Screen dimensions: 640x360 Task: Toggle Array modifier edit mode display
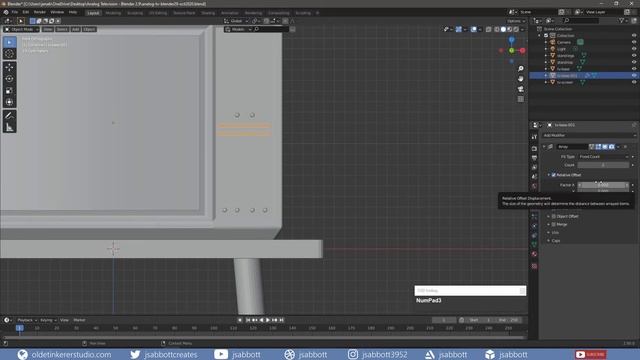(598, 147)
